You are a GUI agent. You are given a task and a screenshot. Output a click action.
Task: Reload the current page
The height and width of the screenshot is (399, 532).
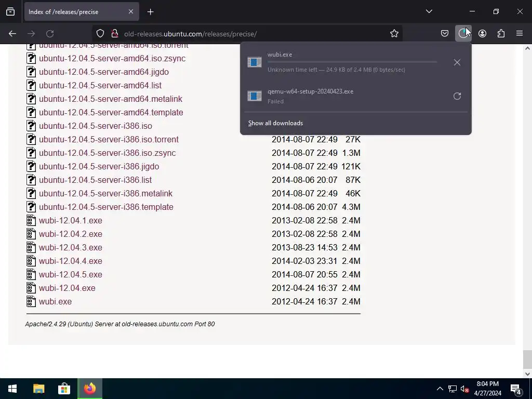pyautogui.click(x=50, y=34)
